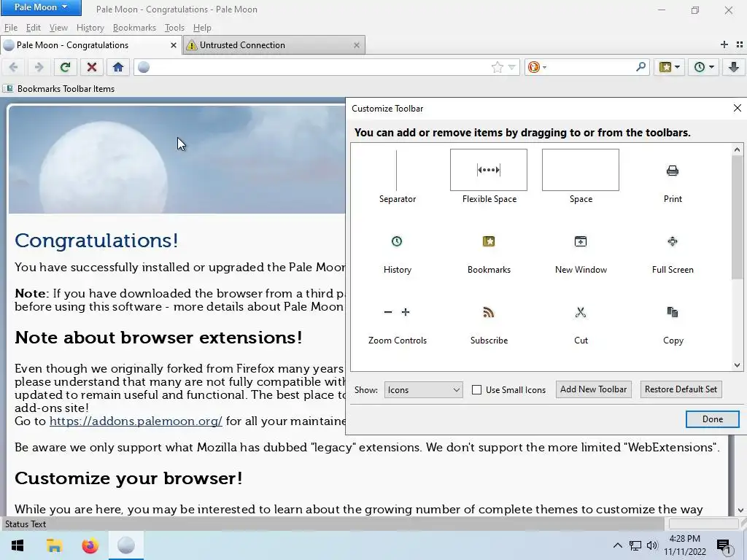Open the Edit menu
The height and width of the screenshot is (560, 747).
point(33,28)
